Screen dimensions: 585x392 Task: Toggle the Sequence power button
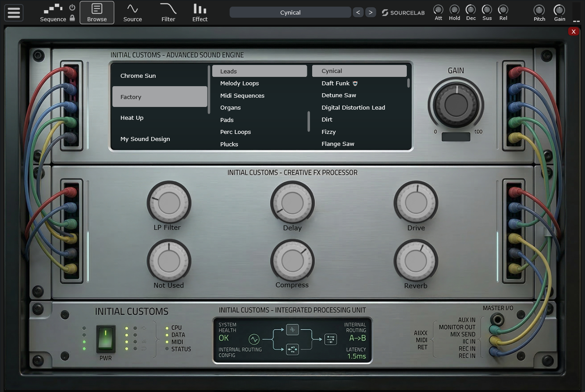72,8
